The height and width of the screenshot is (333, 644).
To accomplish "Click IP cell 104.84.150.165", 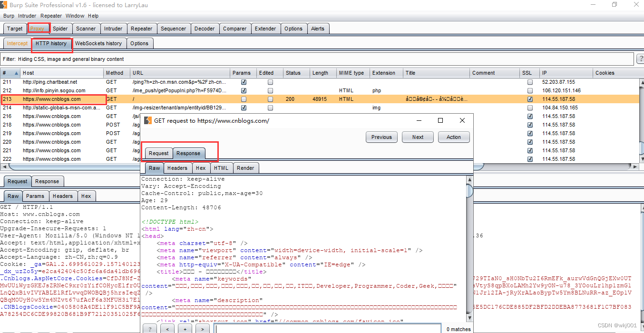I will click(x=560, y=108).
